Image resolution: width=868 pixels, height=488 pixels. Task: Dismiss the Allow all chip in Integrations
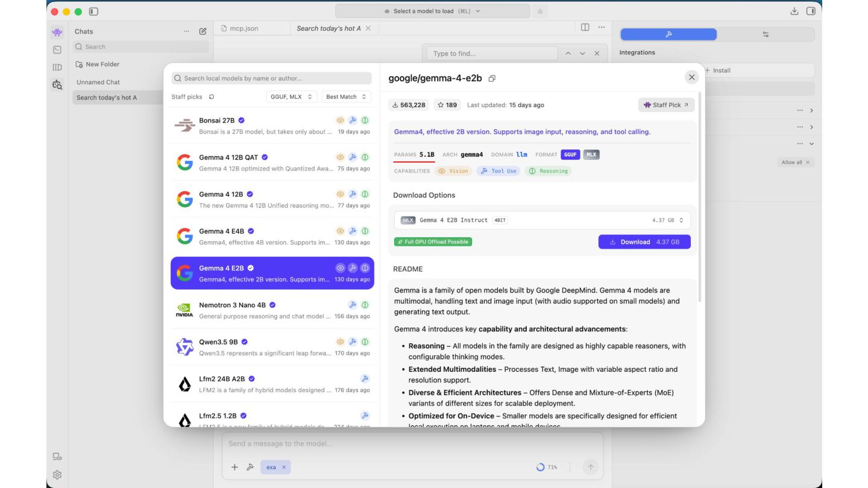(x=808, y=163)
